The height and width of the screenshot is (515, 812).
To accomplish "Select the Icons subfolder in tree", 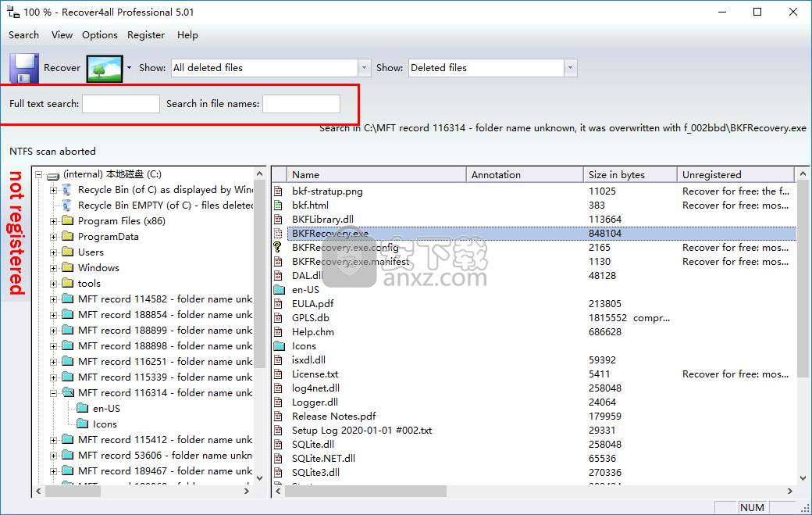I will point(105,424).
